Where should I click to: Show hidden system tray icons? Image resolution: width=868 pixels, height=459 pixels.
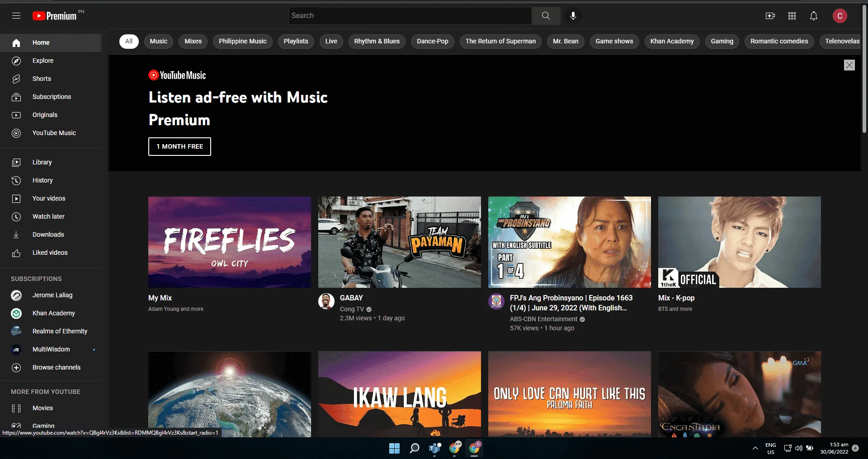[755, 448]
